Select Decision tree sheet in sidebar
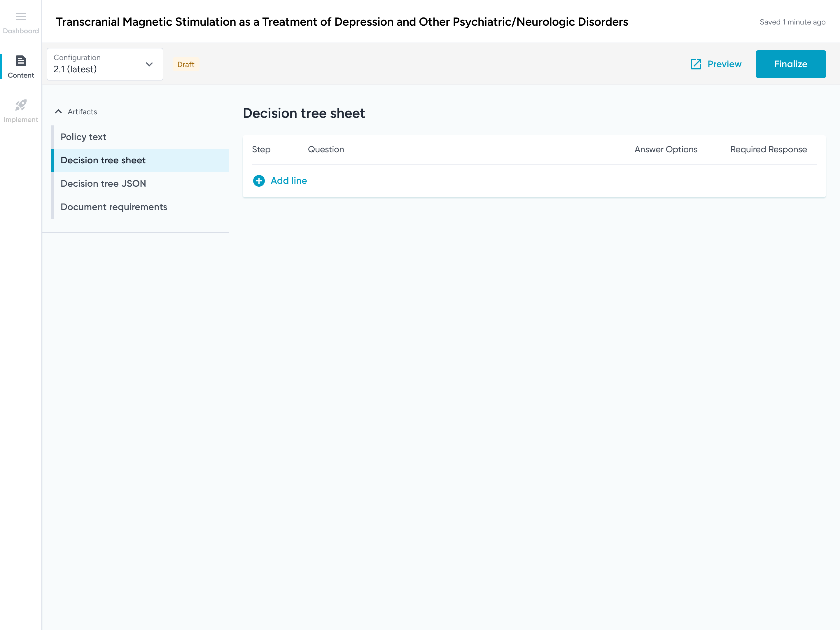The image size is (840, 630). (141, 160)
